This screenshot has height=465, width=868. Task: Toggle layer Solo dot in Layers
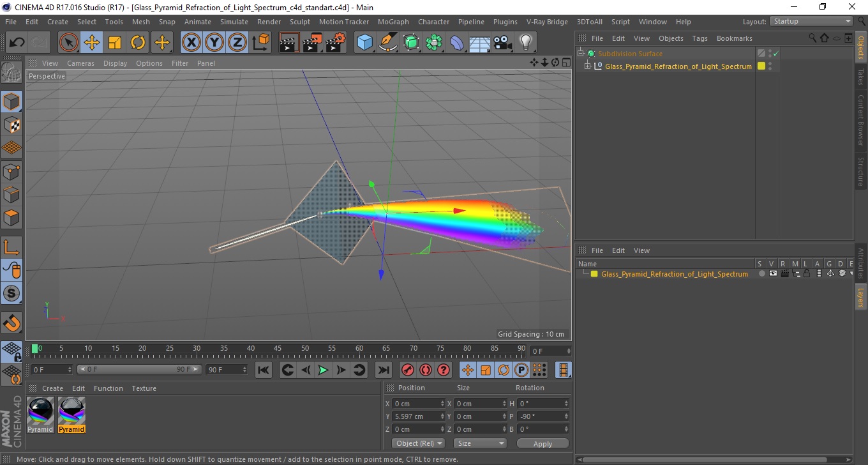click(761, 273)
